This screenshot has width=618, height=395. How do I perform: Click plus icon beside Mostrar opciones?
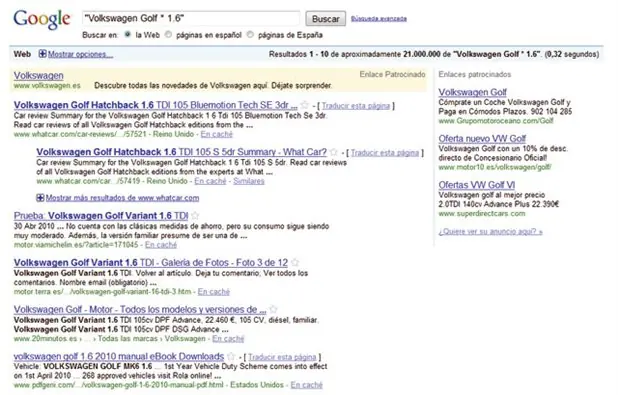42,54
